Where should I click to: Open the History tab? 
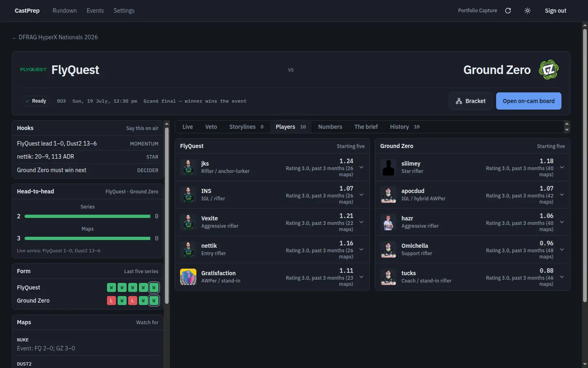tap(405, 127)
